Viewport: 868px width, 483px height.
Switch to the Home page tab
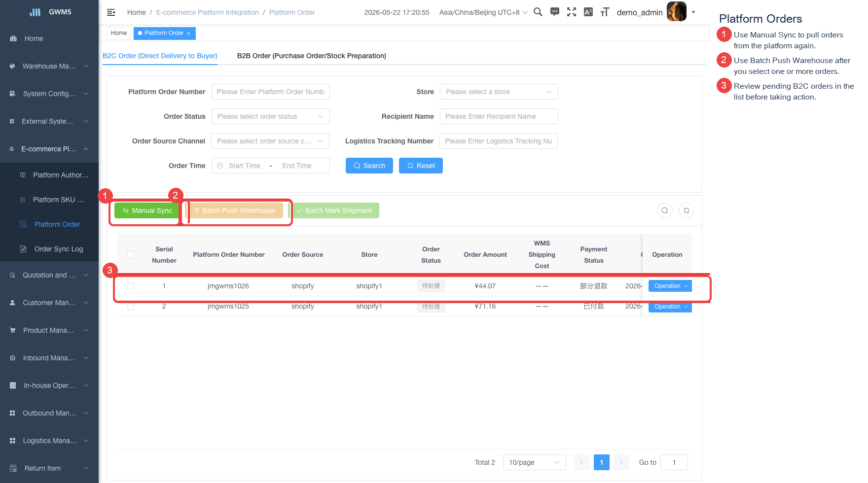119,33
